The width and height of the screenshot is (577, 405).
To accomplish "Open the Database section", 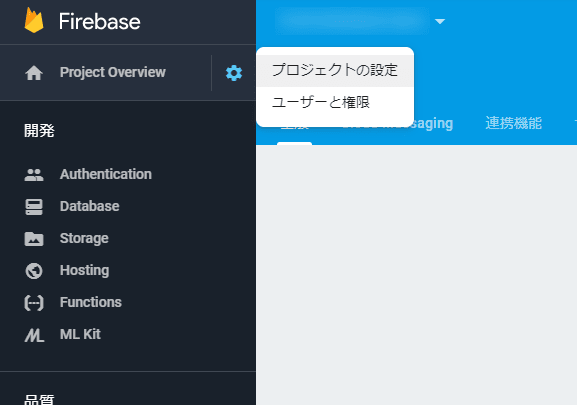I will pyautogui.click(x=89, y=206).
